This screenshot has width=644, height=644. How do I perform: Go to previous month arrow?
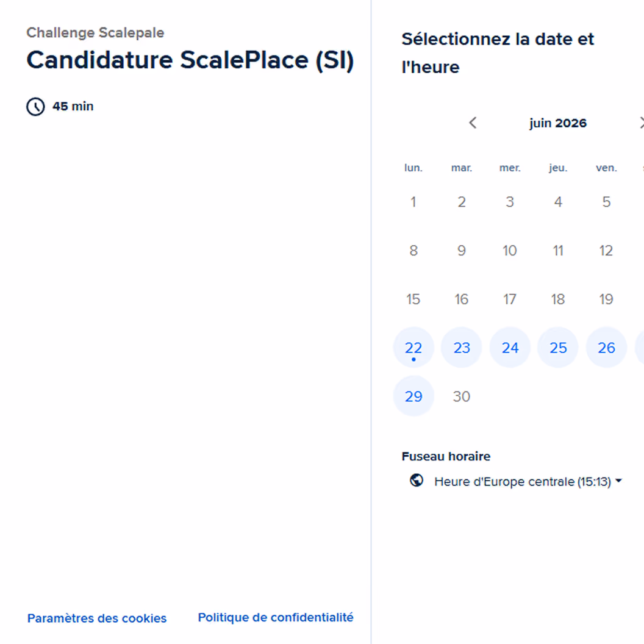pos(473,123)
